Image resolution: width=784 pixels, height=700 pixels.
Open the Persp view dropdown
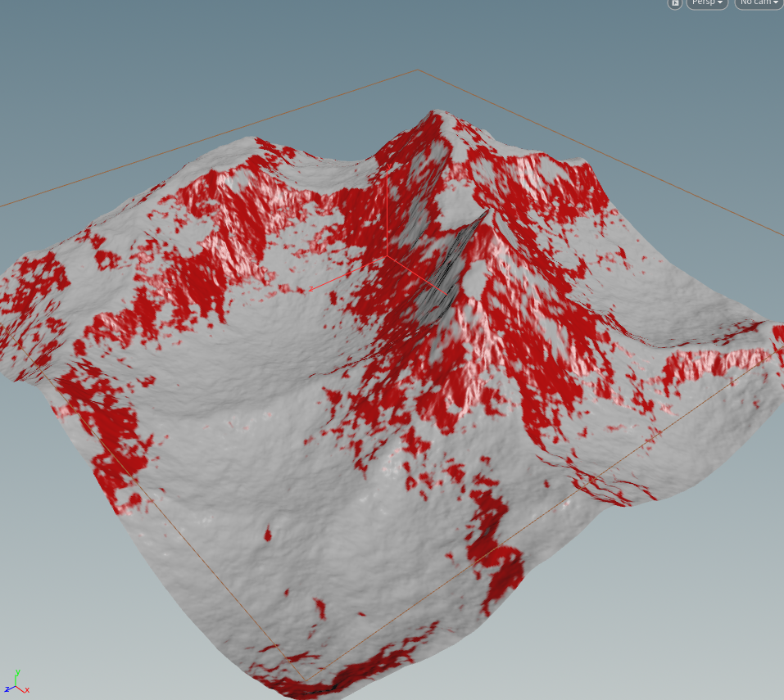click(x=707, y=3)
